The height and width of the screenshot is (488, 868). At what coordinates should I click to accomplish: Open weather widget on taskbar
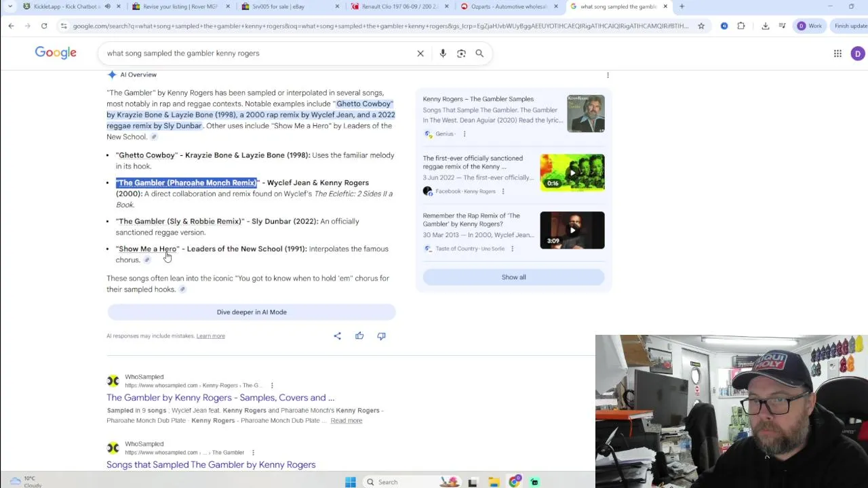[x=24, y=481]
